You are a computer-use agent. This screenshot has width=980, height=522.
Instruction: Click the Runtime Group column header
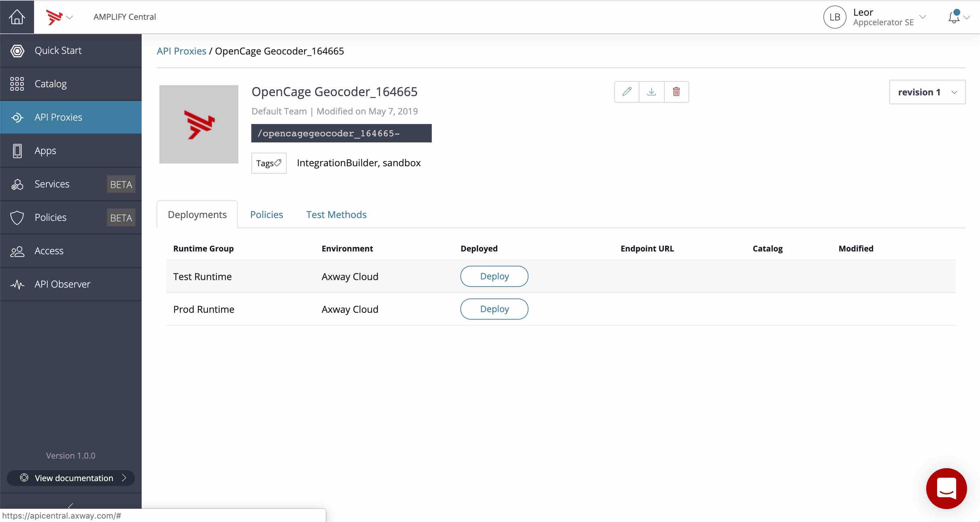tap(204, 248)
